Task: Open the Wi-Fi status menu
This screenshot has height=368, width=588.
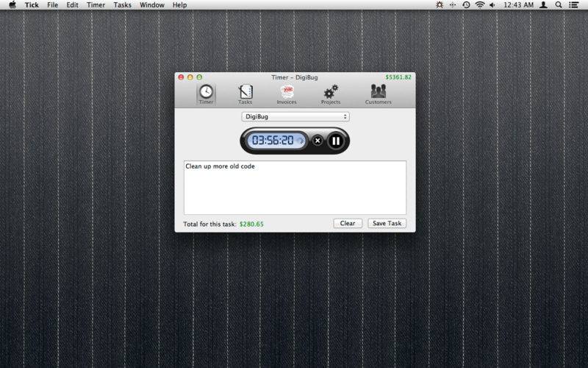Action: point(480,5)
